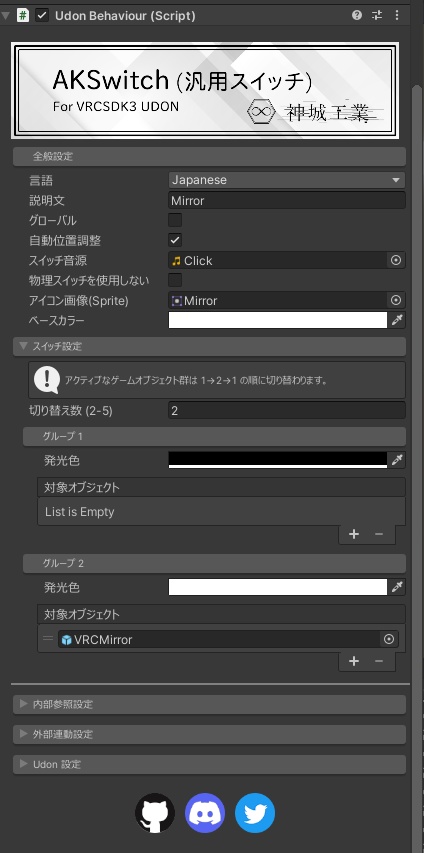The image size is (424, 853).
Task: Open object picker for アイコン画像 sprite
Action: [x=396, y=300]
